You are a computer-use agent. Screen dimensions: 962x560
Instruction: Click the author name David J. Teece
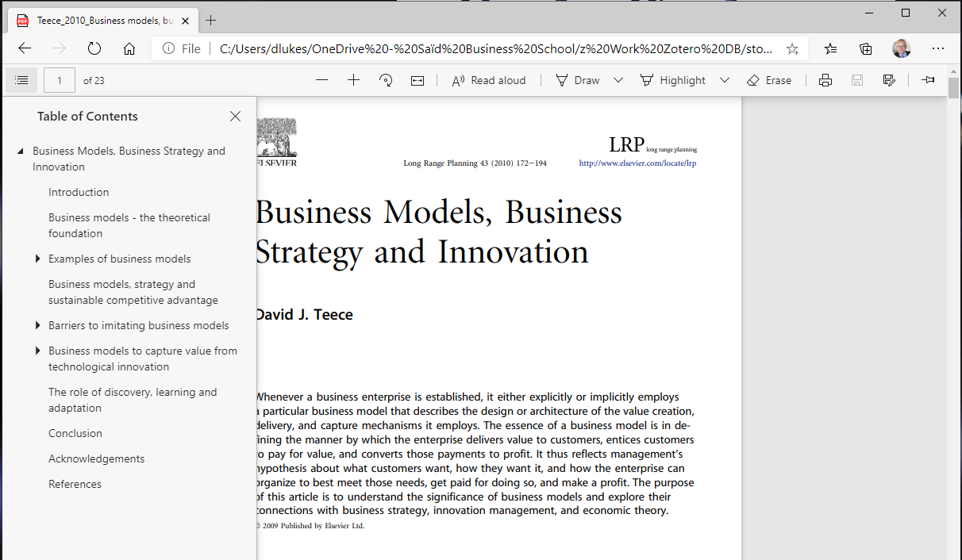303,315
